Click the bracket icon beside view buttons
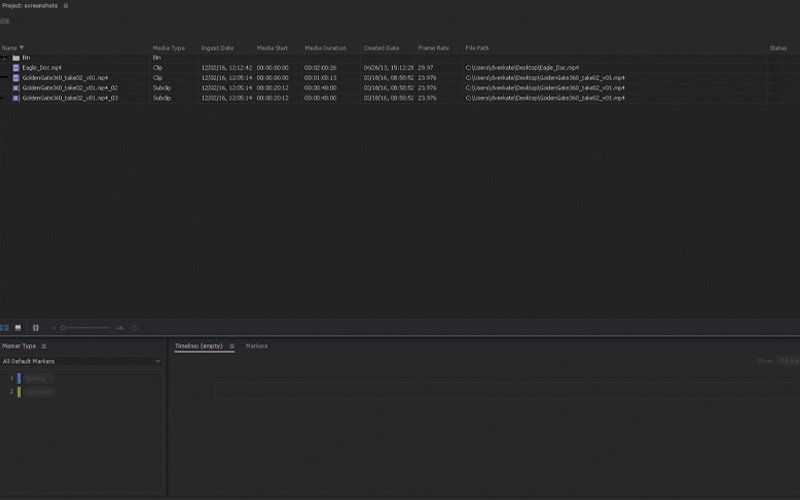Image resolution: width=800 pixels, height=500 pixels. pyautogui.click(x=36, y=328)
